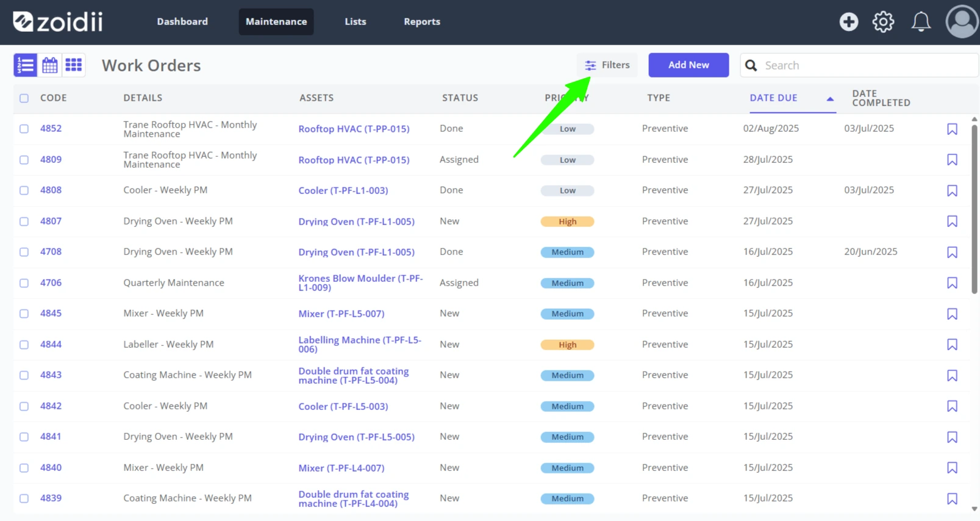Open the Filters panel
980x521 pixels.
pyautogui.click(x=607, y=65)
